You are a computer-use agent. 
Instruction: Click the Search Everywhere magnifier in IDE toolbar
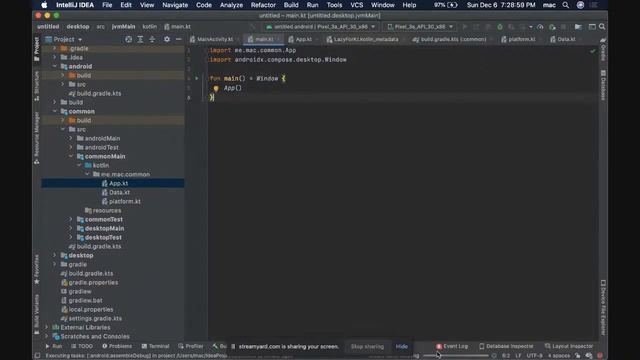[602, 27]
